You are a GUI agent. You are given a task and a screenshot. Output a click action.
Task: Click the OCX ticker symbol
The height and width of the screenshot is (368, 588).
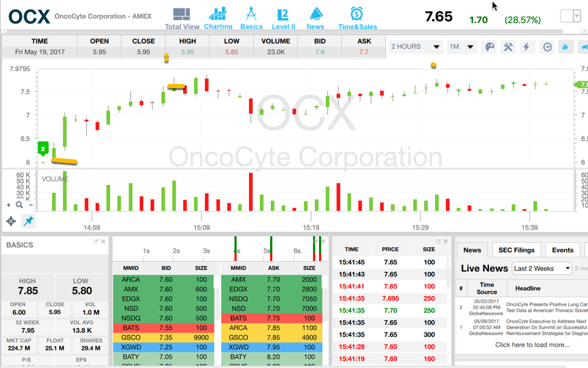pyautogui.click(x=29, y=17)
